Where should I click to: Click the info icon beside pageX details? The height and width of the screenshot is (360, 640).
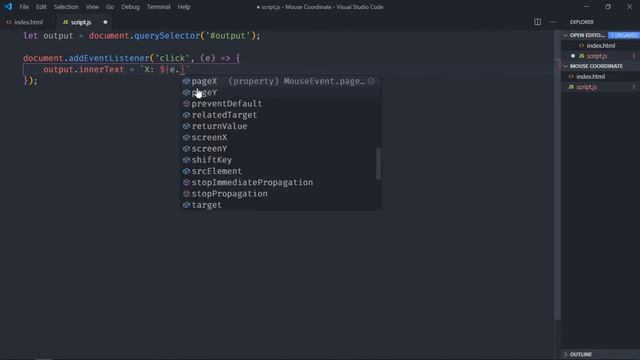point(371,81)
